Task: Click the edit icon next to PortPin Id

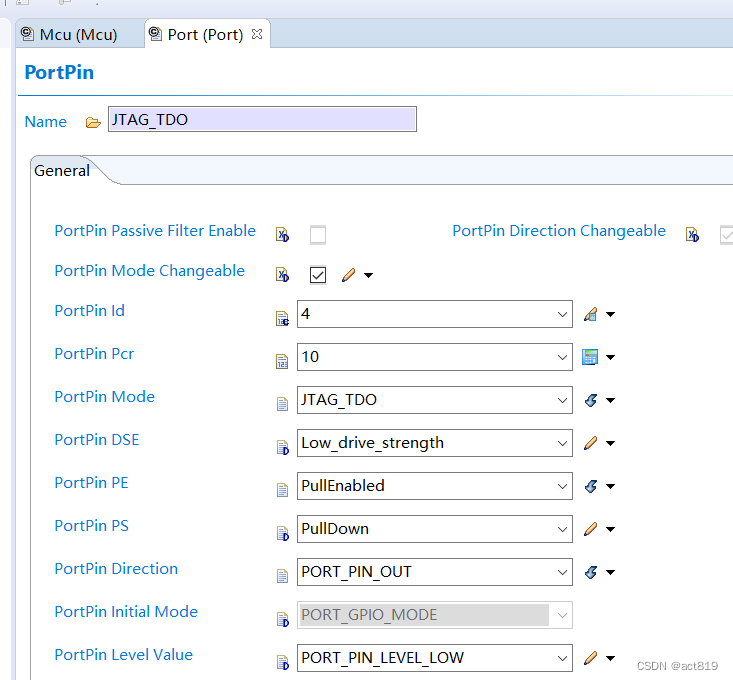Action: tap(590, 314)
